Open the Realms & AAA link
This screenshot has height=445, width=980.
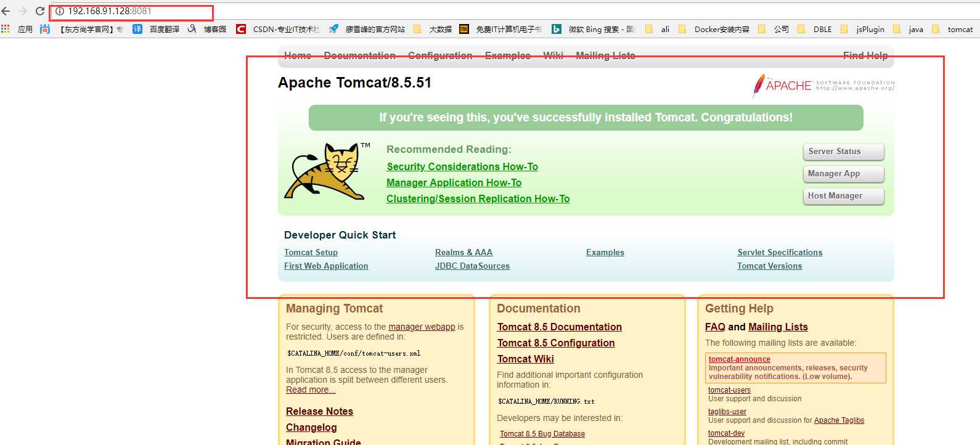[463, 252]
